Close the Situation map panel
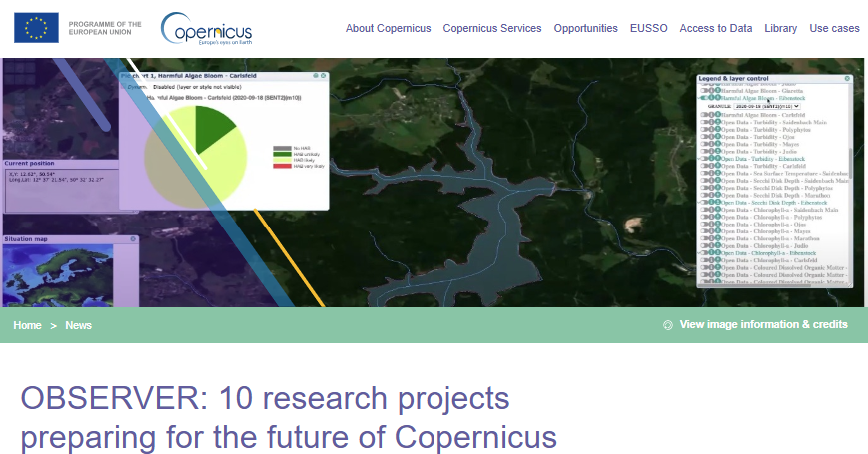 click(133, 239)
